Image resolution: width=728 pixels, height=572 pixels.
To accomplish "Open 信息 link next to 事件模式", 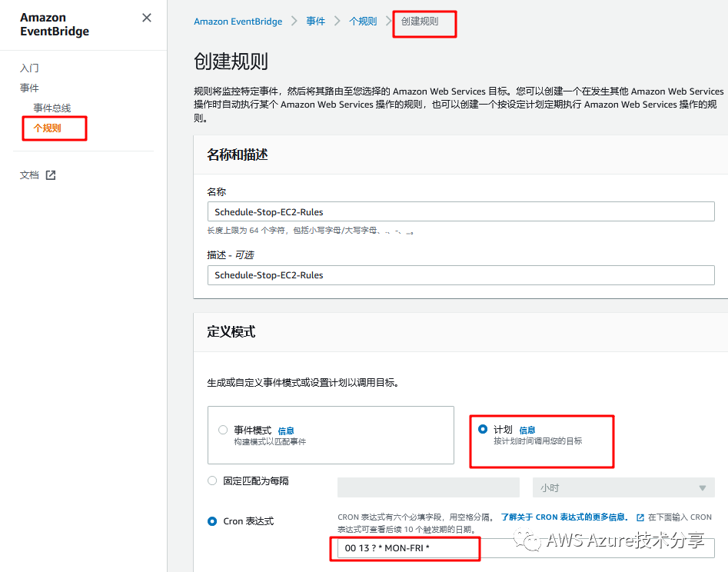I will pyautogui.click(x=285, y=431).
